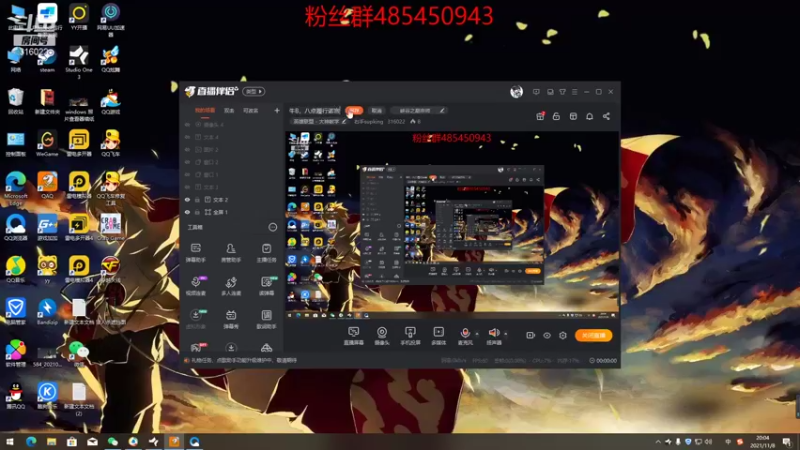The image size is (800, 450).
Task: Open the notification bell
Action: pyautogui.click(x=589, y=116)
